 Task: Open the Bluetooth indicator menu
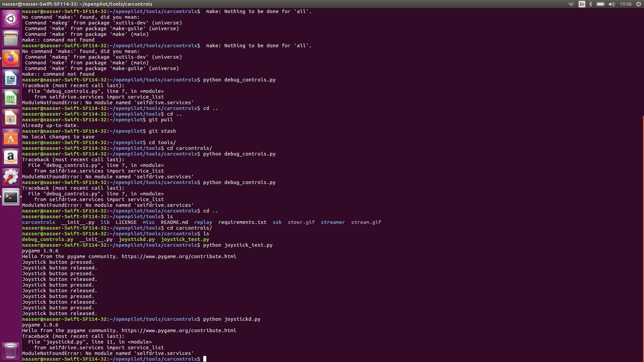click(591, 4)
